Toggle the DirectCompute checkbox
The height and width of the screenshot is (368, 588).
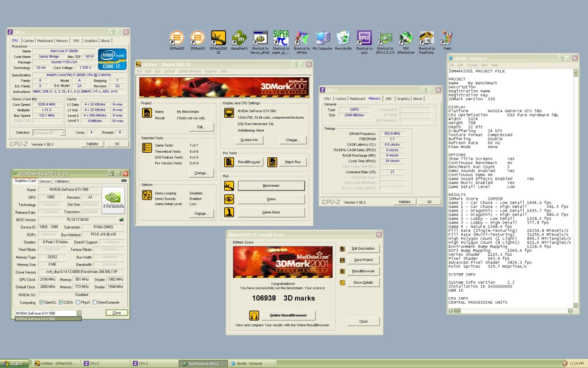click(95, 302)
